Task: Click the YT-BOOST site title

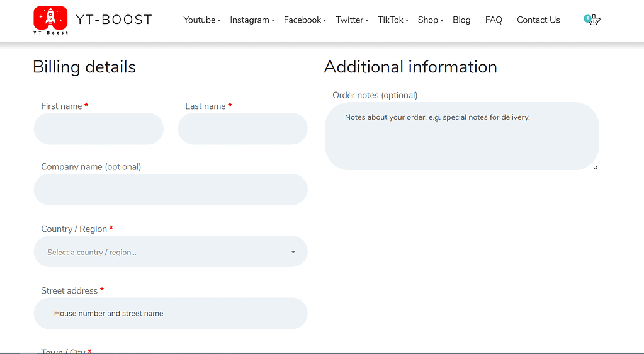Action: pyautogui.click(x=114, y=20)
